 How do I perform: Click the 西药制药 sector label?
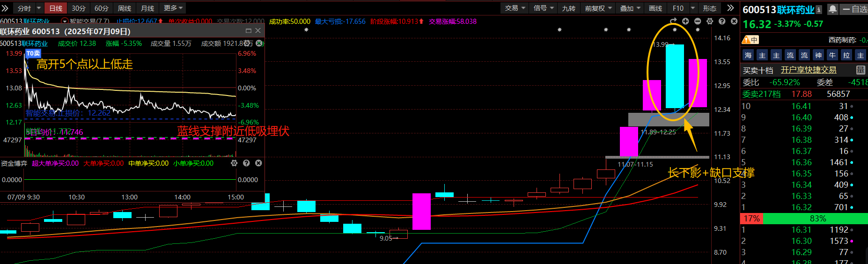tap(842, 40)
